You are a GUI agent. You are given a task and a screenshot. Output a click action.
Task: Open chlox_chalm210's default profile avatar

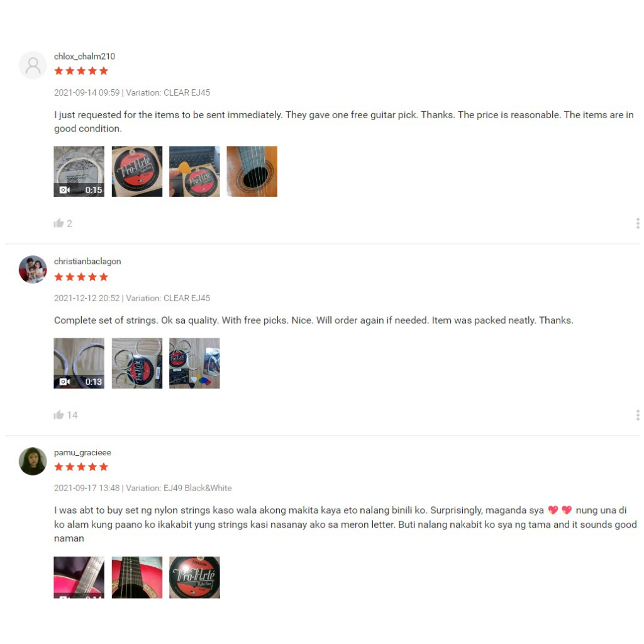coord(33,65)
